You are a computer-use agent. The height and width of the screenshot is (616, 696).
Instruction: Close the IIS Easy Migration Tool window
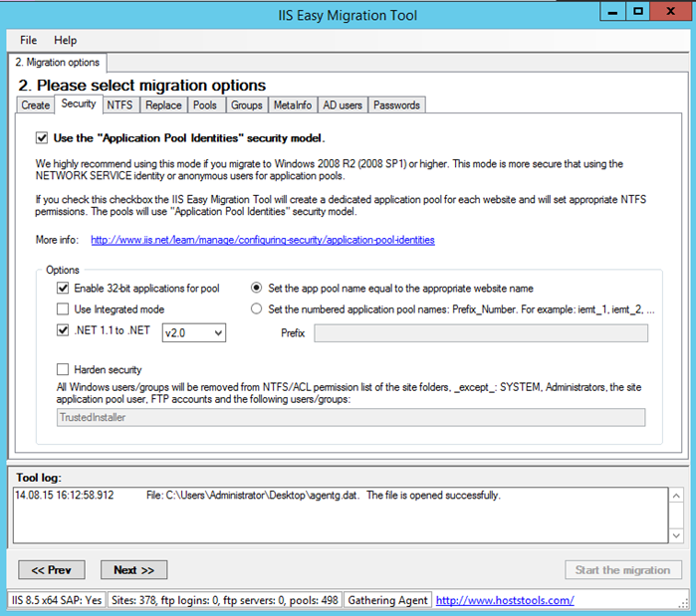[671, 12]
